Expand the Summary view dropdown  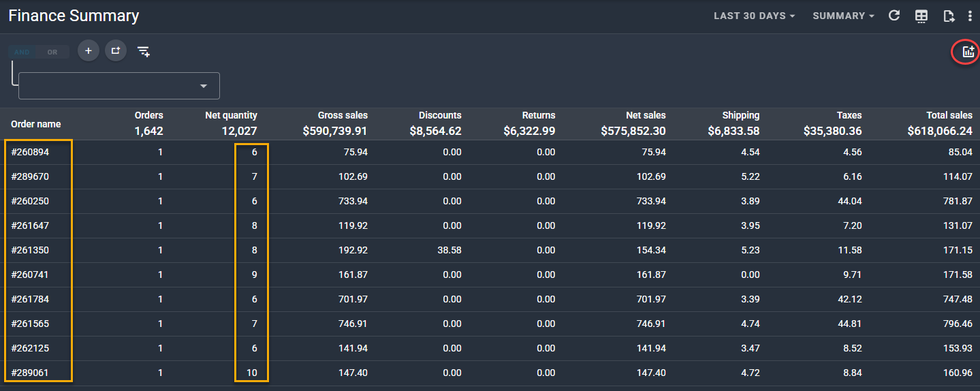[x=843, y=16]
